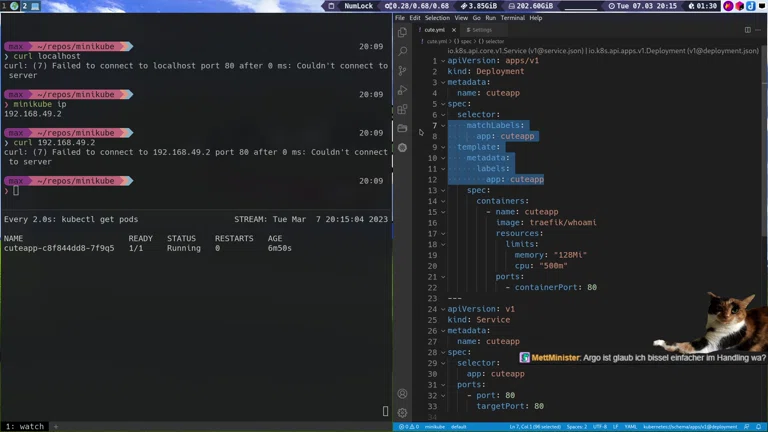The image size is (768, 432).
Task: Click the notifications bell in status bar
Action: (758, 427)
